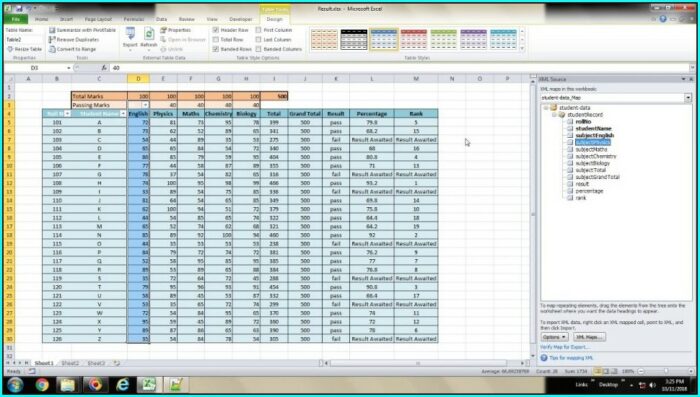Toggle the Banded Columns checkbox
Viewport: 700px width, 397px height.
pyautogui.click(x=258, y=49)
